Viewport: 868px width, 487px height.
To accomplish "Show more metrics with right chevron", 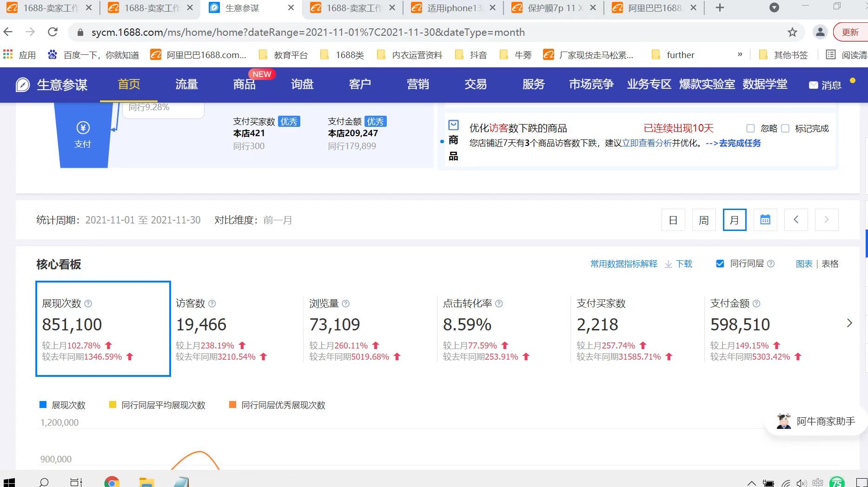I will click(849, 323).
